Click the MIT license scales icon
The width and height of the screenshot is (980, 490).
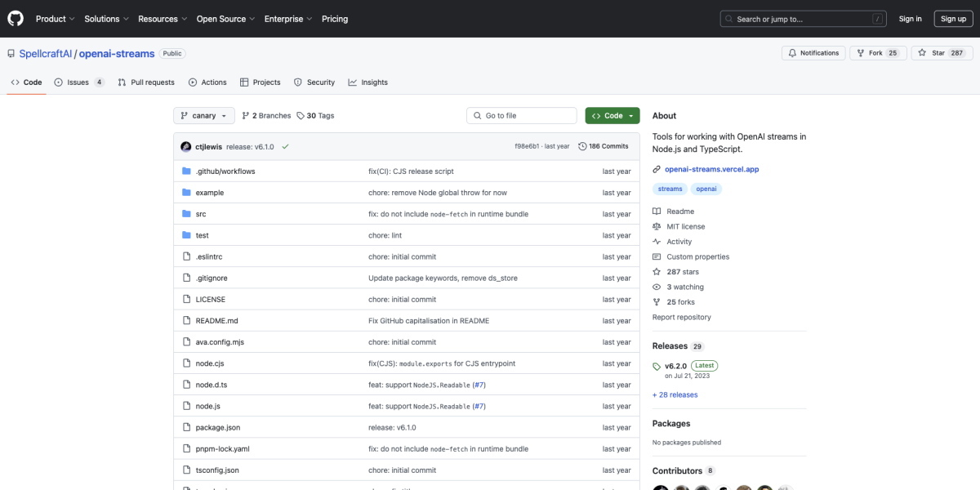click(656, 226)
